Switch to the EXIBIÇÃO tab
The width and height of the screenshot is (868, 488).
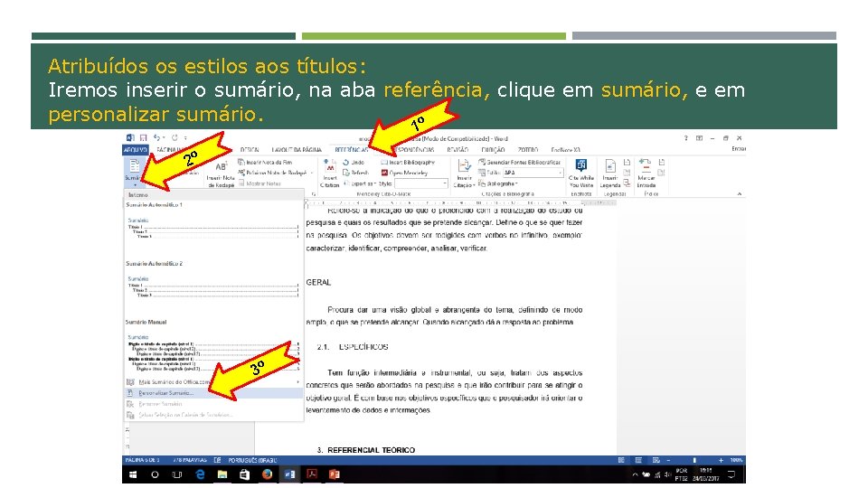tap(492, 150)
